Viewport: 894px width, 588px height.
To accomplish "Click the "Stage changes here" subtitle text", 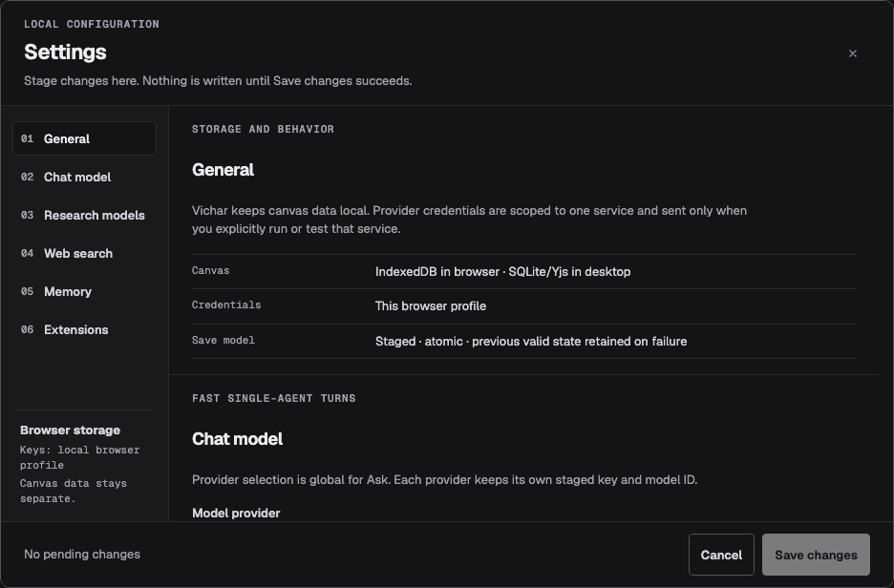I will pyautogui.click(x=218, y=81).
